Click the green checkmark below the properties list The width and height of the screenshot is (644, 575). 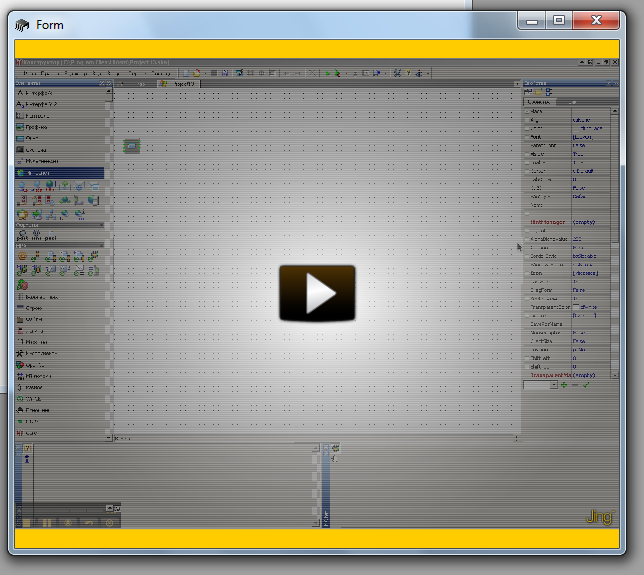[x=586, y=385]
